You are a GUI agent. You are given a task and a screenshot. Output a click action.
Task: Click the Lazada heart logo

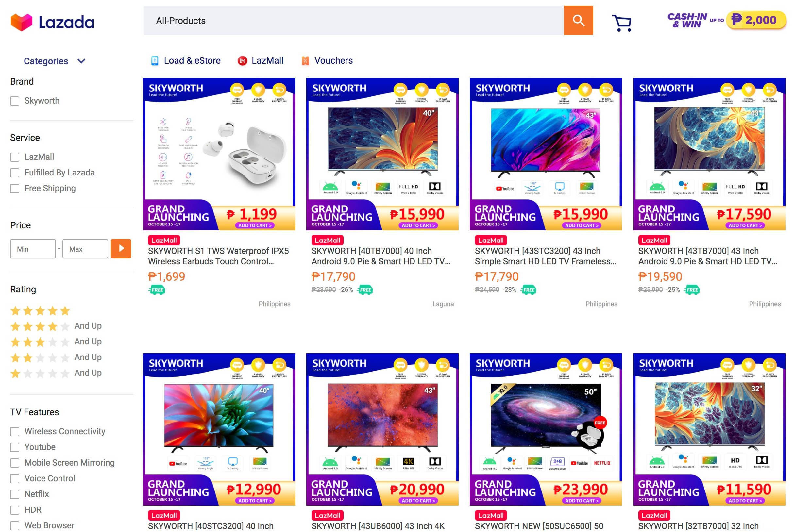(x=21, y=23)
